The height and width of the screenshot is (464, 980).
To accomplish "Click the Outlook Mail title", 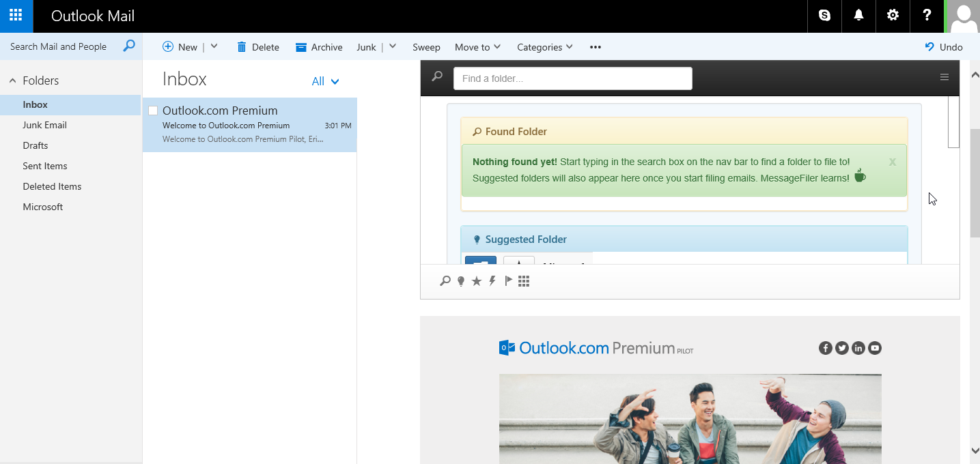I will pyautogui.click(x=93, y=16).
